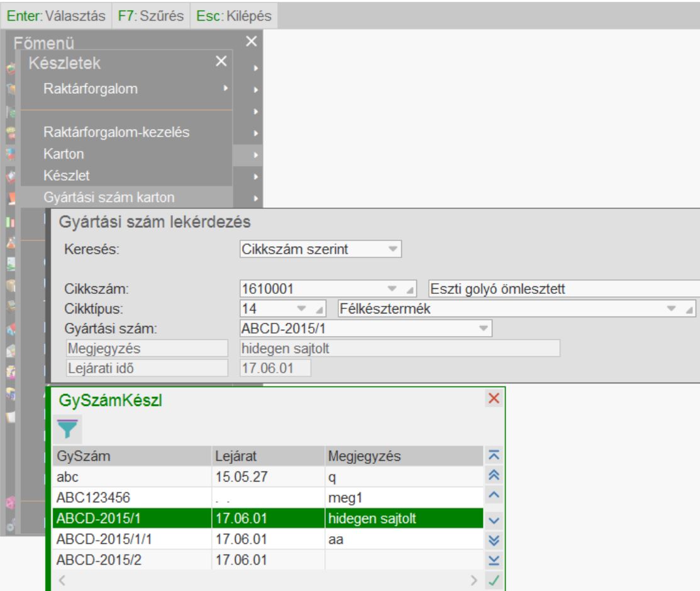Viewport: 700px width, 591px height.
Task: Expand the Raktárforgalom submenu arrow
Action: click(225, 89)
